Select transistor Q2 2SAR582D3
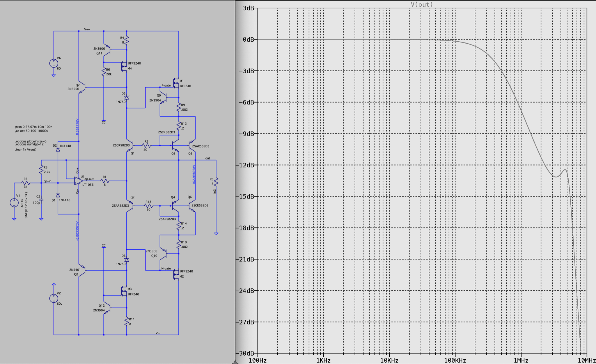The width and height of the screenshot is (596, 364). [130, 206]
